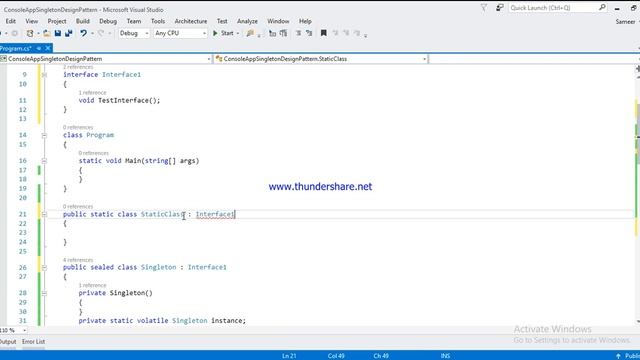Close the Program.cs tab

pyautogui.click(x=48, y=48)
